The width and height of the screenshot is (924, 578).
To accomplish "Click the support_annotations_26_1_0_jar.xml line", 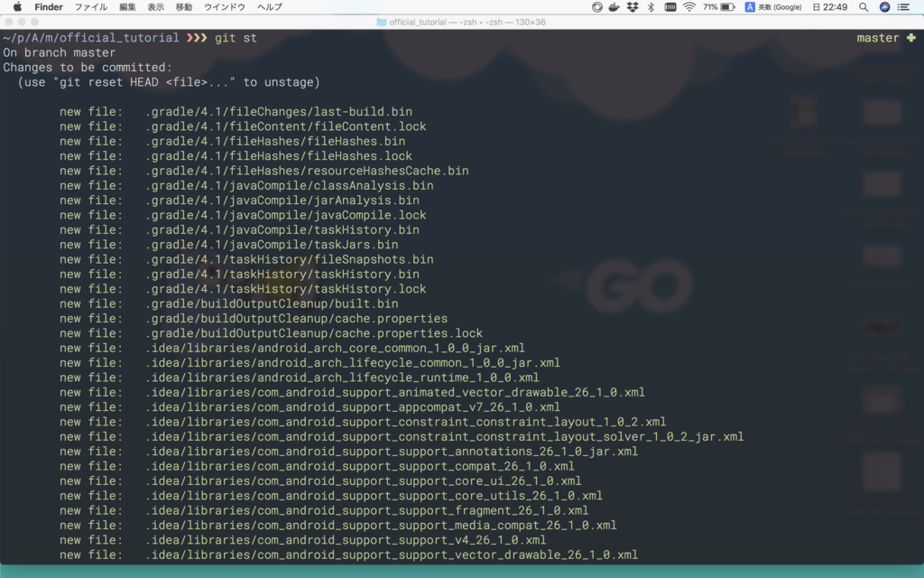I will point(349,451).
